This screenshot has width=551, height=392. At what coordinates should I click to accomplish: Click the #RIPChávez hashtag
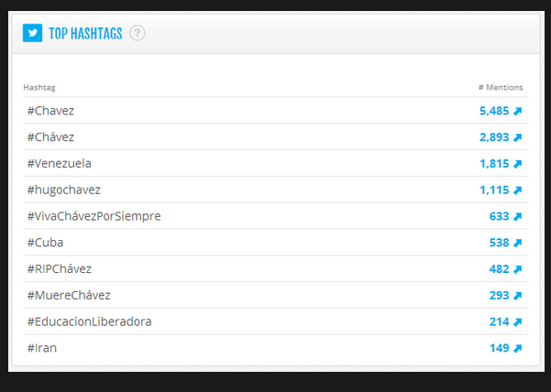coord(60,269)
